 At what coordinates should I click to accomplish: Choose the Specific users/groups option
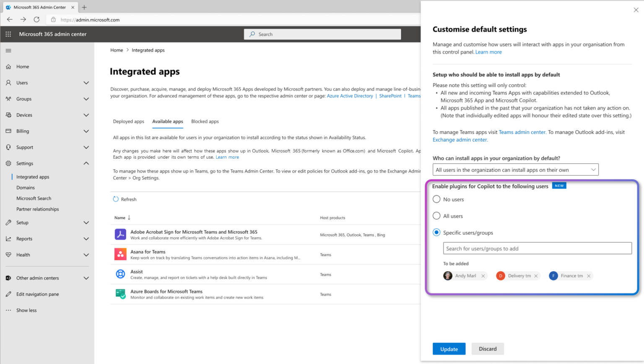436,232
